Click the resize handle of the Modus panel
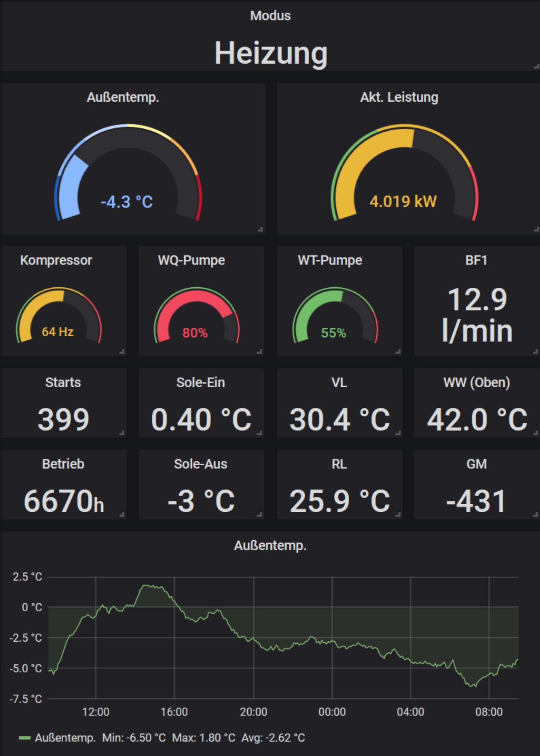This screenshot has height=756, width=540. pos(536,66)
